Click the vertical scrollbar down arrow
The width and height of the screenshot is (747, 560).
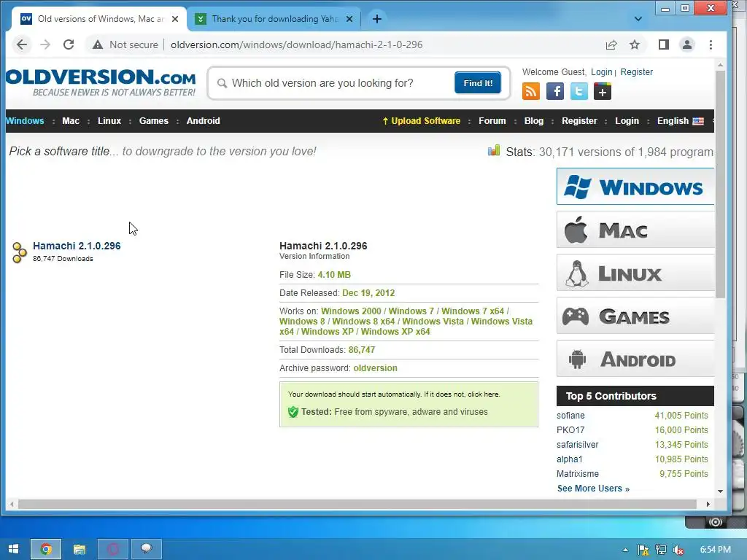point(720,491)
